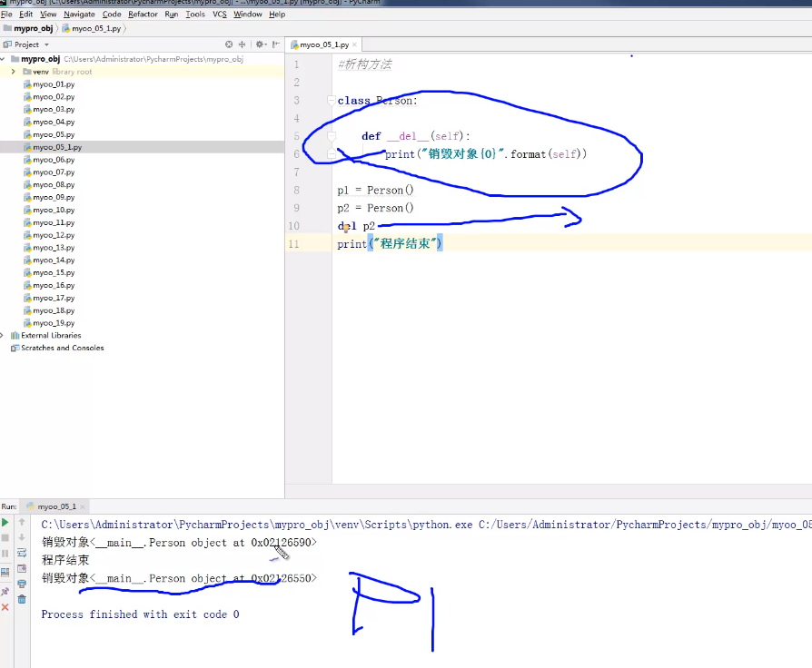
Task: Click the Pause output icon in Run panel
Action: point(5,553)
